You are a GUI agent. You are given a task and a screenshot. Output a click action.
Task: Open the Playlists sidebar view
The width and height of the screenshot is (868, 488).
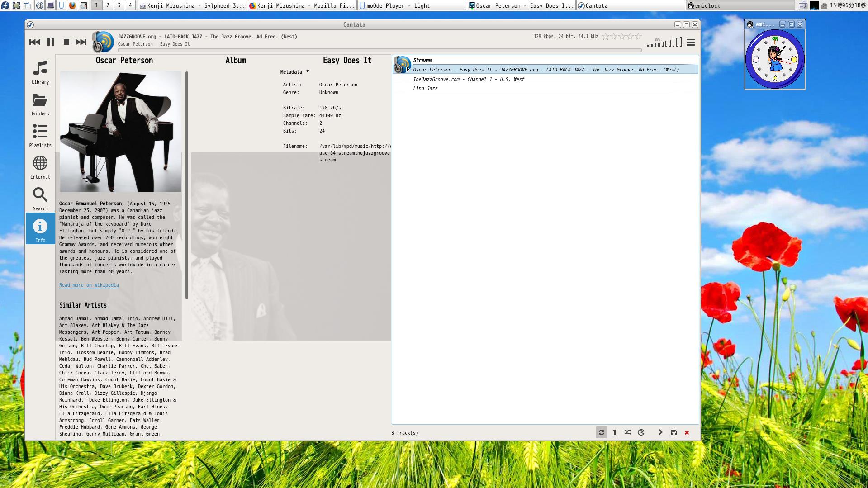click(x=40, y=136)
